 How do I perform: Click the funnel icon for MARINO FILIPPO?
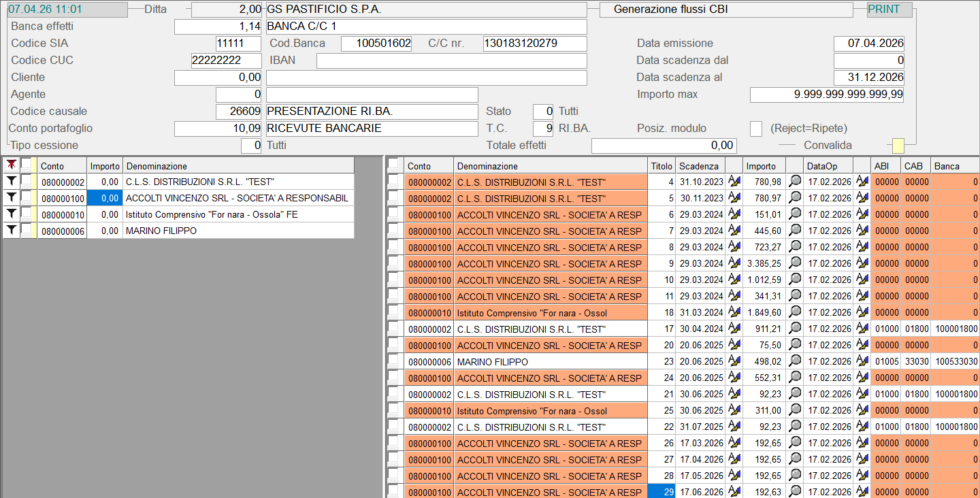(12, 231)
